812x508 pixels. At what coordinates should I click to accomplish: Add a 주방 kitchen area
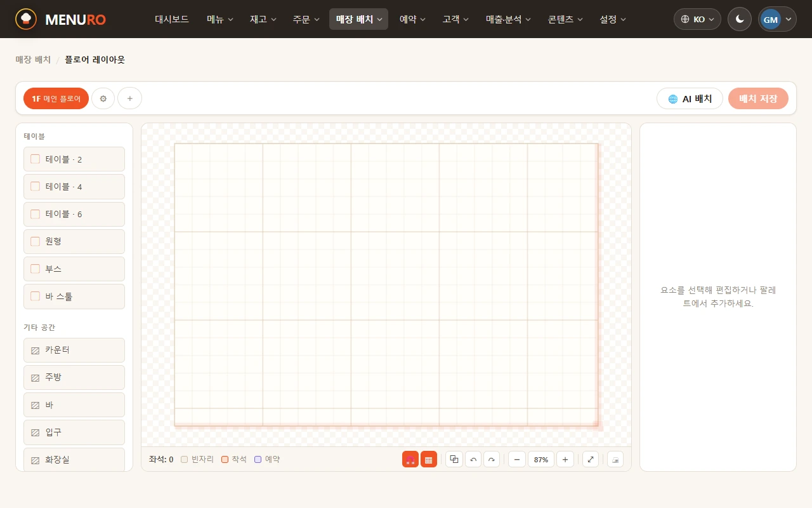(74, 377)
